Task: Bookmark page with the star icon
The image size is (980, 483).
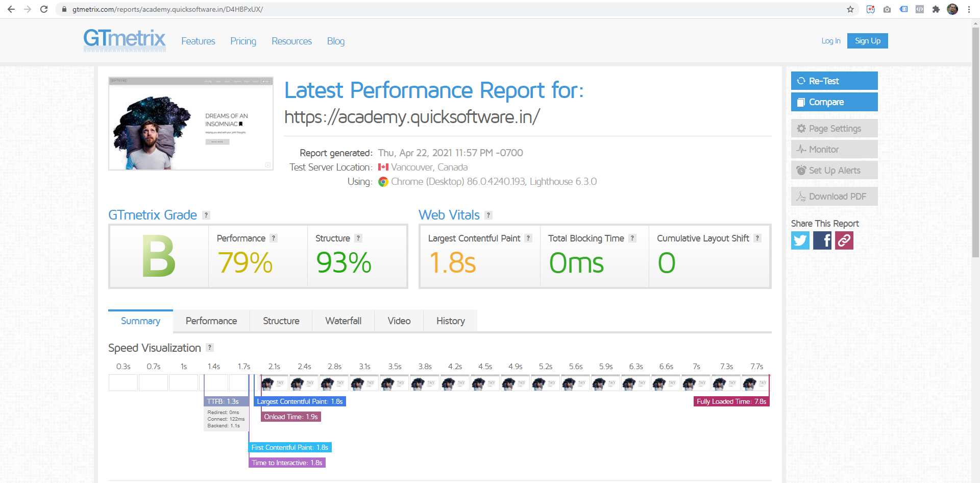Action: (x=850, y=9)
